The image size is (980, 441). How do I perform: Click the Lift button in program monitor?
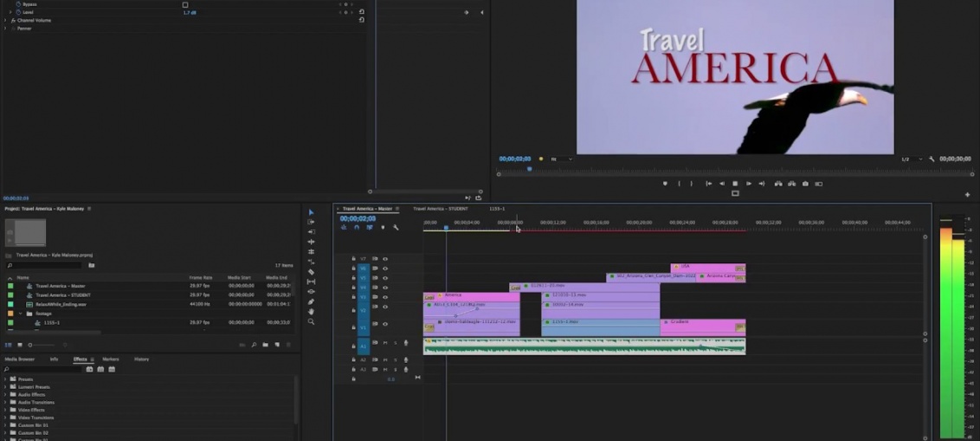(x=778, y=184)
